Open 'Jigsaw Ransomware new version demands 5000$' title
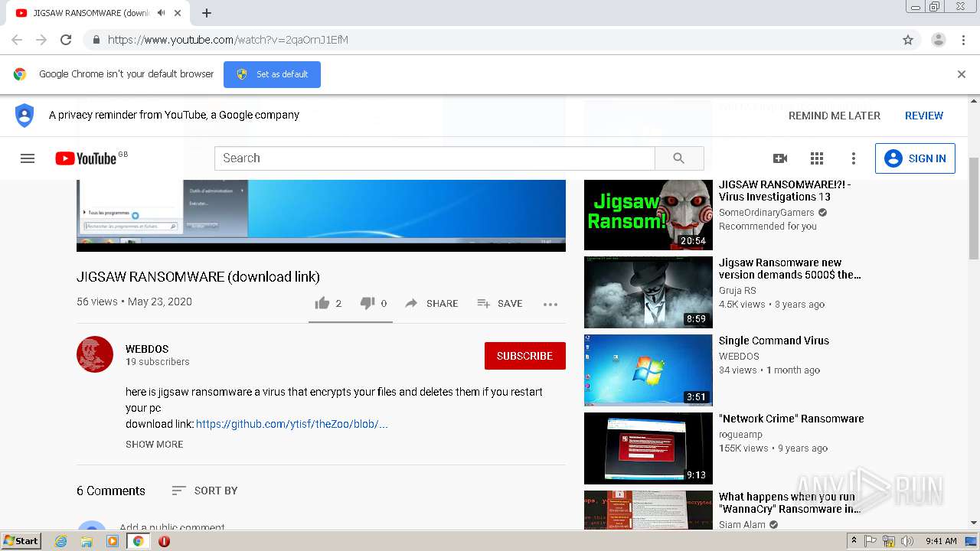Image resolution: width=980 pixels, height=551 pixels. [x=790, y=269]
